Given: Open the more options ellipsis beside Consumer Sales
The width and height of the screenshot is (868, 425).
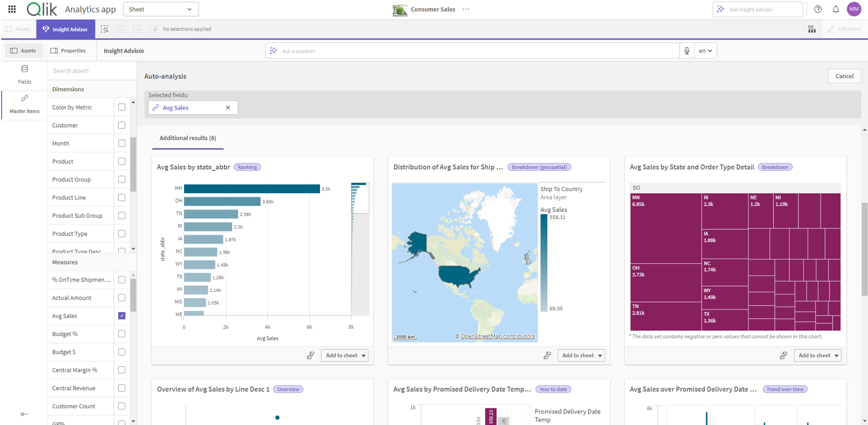Looking at the screenshot, I should (466, 9).
